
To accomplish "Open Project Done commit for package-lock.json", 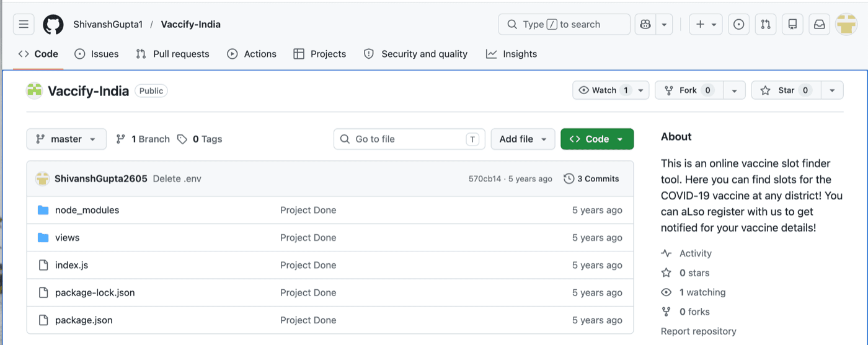I will pyautogui.click(x=308, y=292).
